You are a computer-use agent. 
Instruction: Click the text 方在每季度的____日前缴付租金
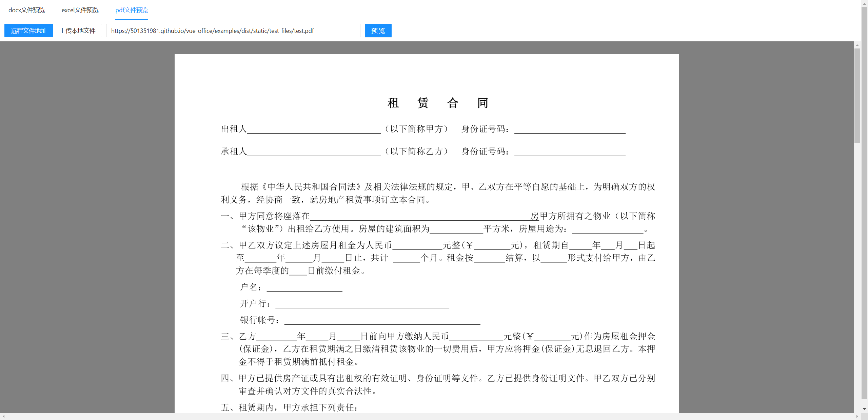pyautogui.click(x=301, y=271)
